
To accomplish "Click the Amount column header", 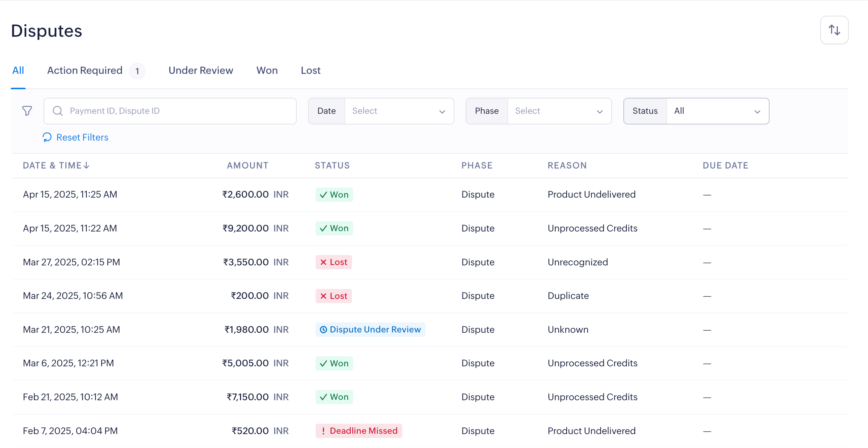I will [247, 166].
